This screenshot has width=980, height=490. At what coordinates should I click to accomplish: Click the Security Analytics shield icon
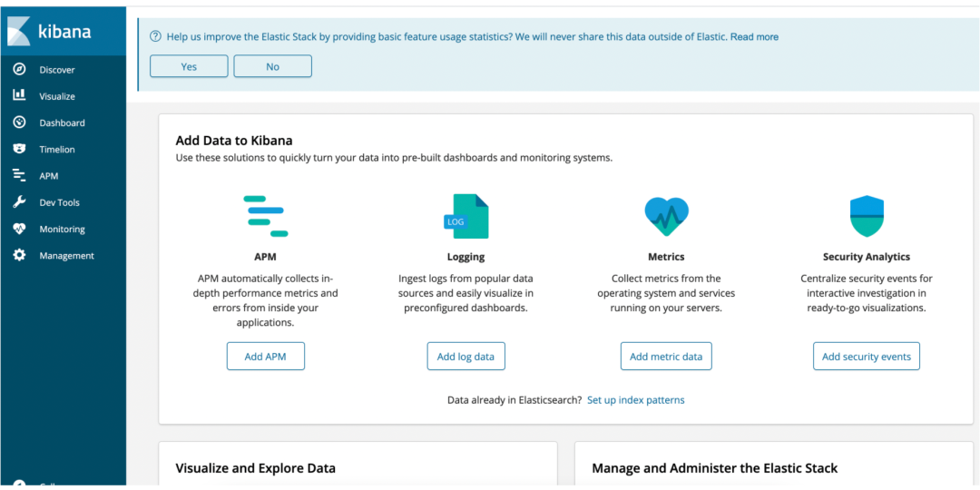pos(866,216)
